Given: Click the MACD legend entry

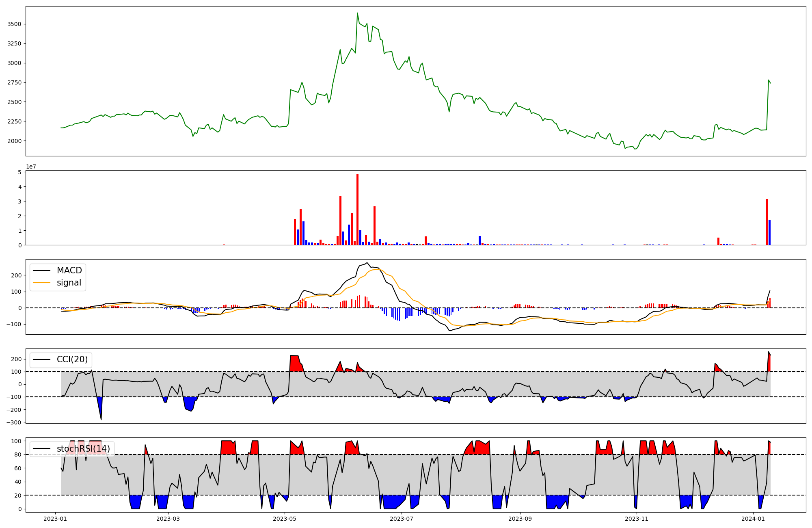Looking at the screenshot, I should pyautogui.click(x=69, y=270).
